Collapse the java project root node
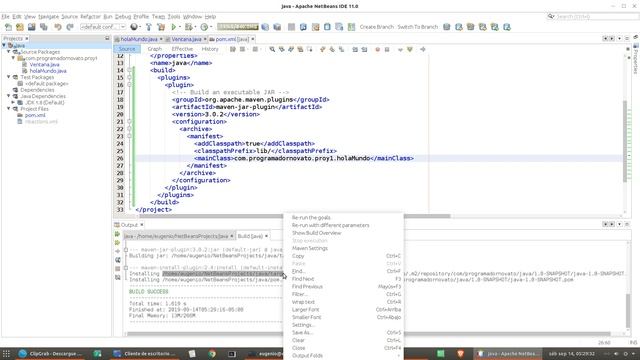 click(x=4, y=45)
